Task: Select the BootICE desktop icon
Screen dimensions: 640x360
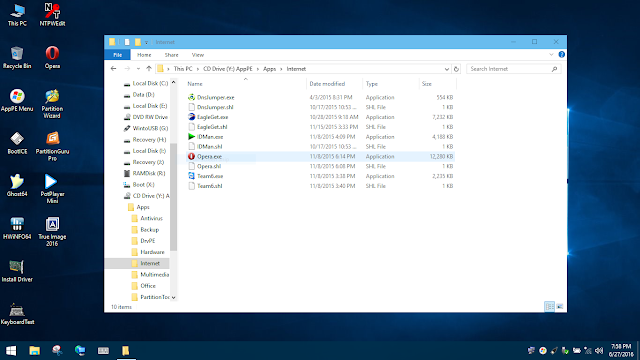Action: pyautogui.click(x=17, y=143)
